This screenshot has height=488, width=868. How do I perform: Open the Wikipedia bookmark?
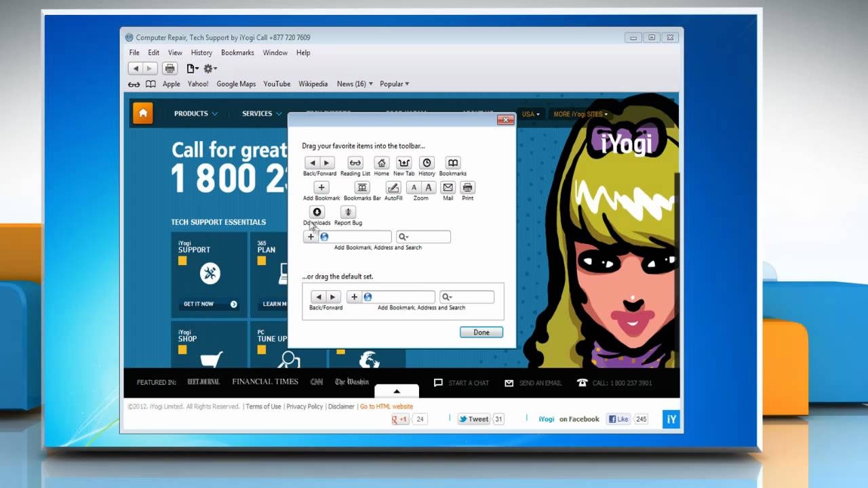(x=313, y=84)
